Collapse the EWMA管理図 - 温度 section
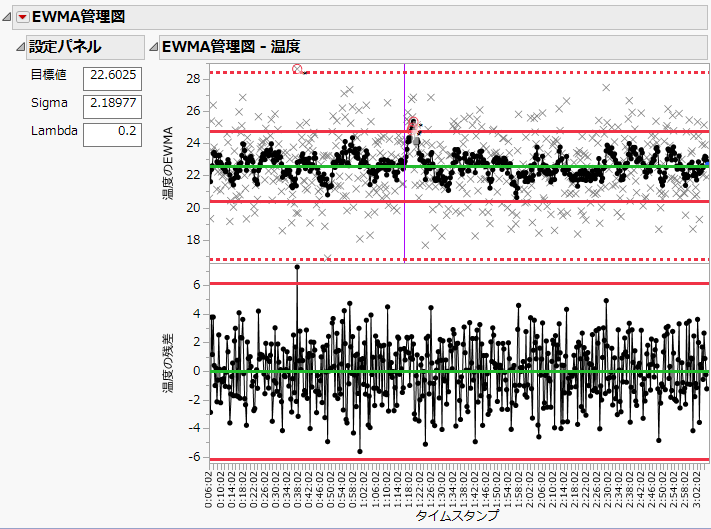Screen dimensions: 711x529 [154, 47]
